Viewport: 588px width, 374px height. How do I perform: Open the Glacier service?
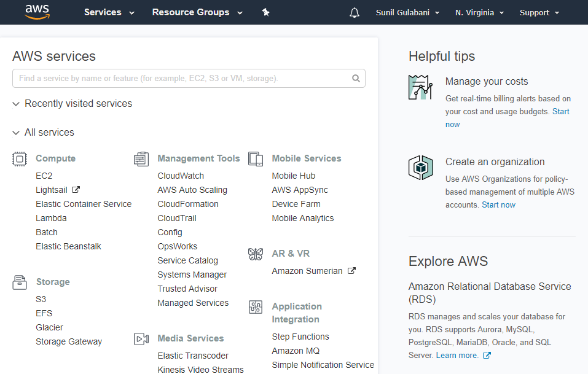coord(50,327)
